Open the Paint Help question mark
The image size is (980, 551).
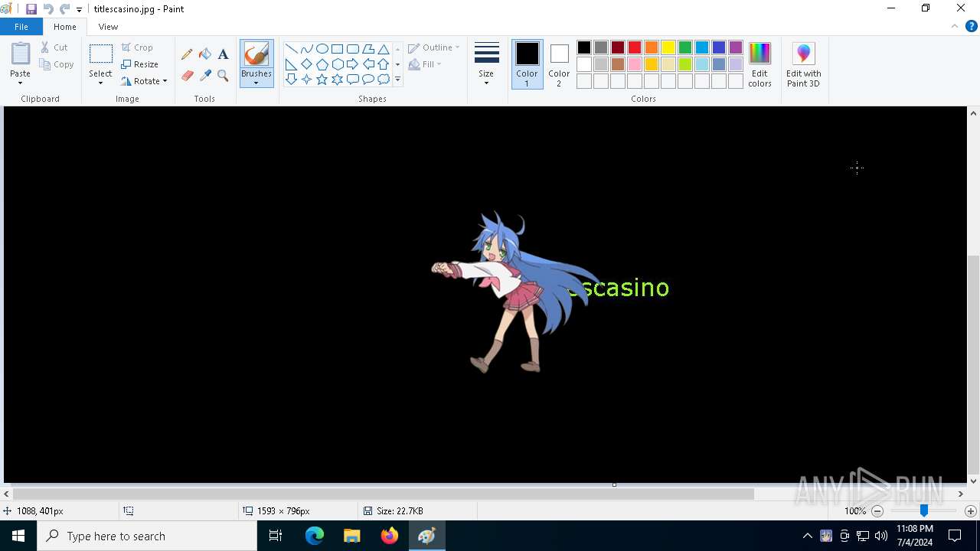[x=972, y=26]
